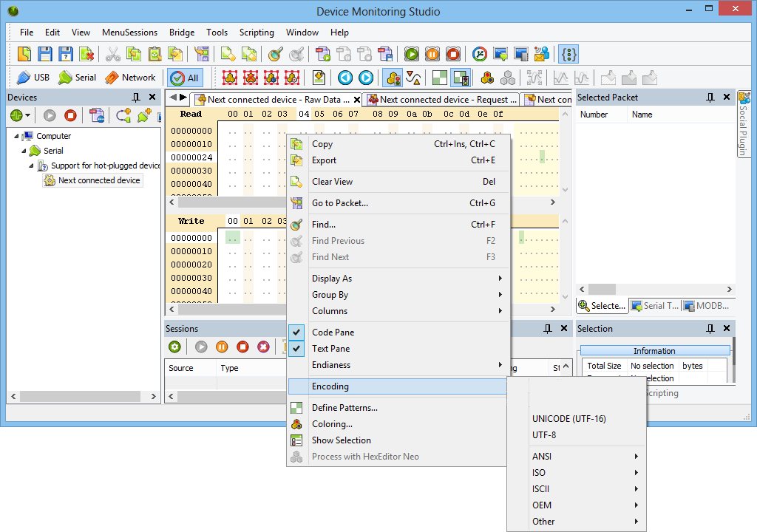Collapse the Computer tree node

coord(16,136)
